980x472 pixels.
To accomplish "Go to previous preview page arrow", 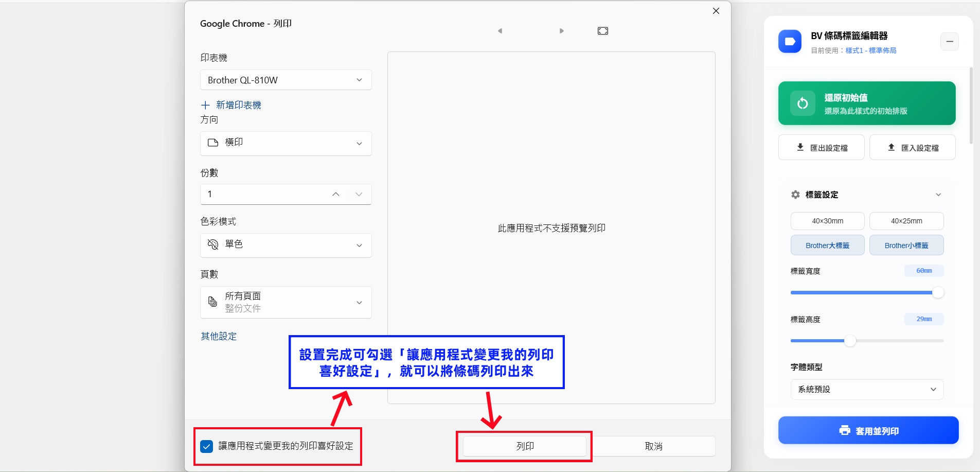I will click(500, 31).
